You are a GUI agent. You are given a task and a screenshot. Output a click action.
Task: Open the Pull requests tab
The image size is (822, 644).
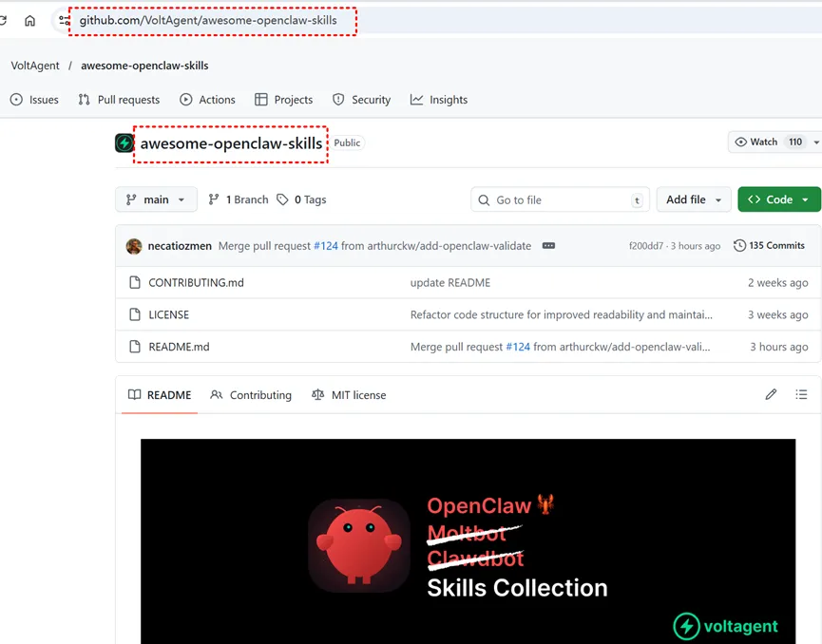point(119,100)
